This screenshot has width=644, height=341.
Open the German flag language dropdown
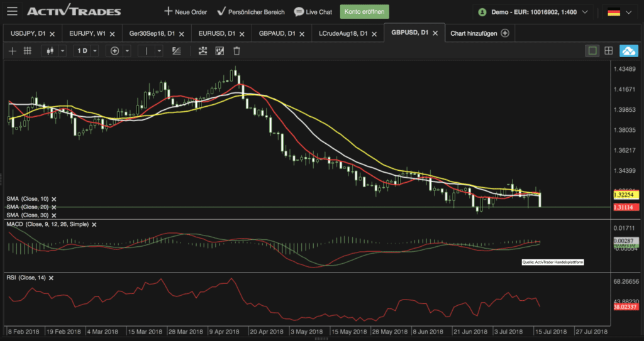619,13
